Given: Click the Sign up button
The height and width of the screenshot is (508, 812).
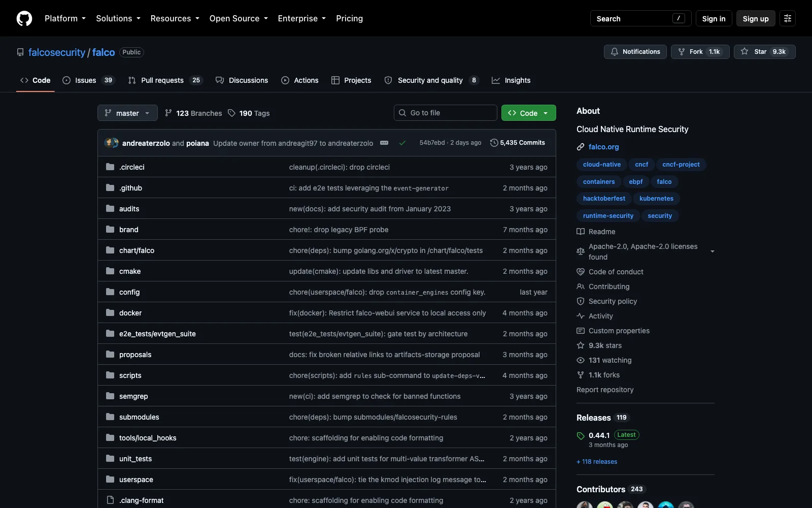Looking at the screenshot, I should pyautogui.click(x=756, y=18).
